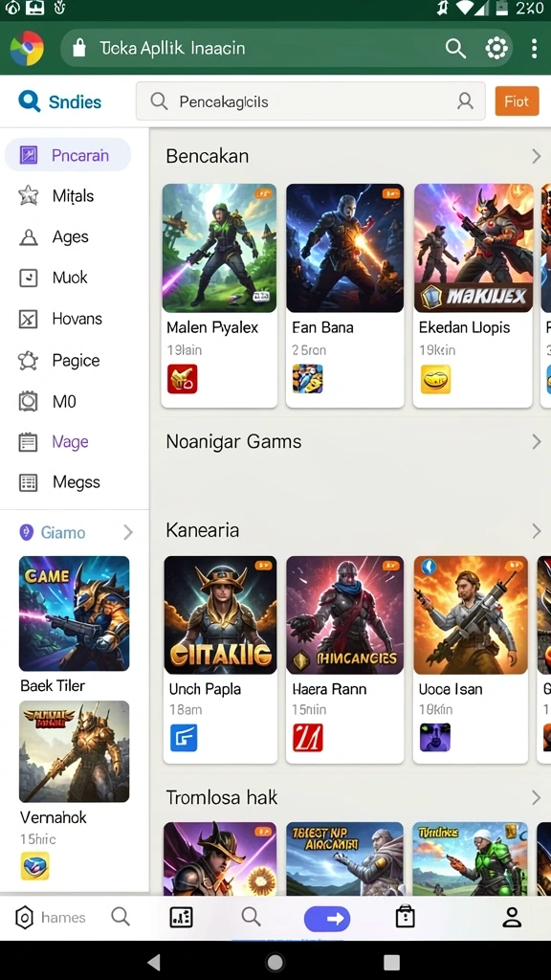Tap the lock icon in the address bar
This screenshot has height=980, width=551.
click(x=78, y=48)
